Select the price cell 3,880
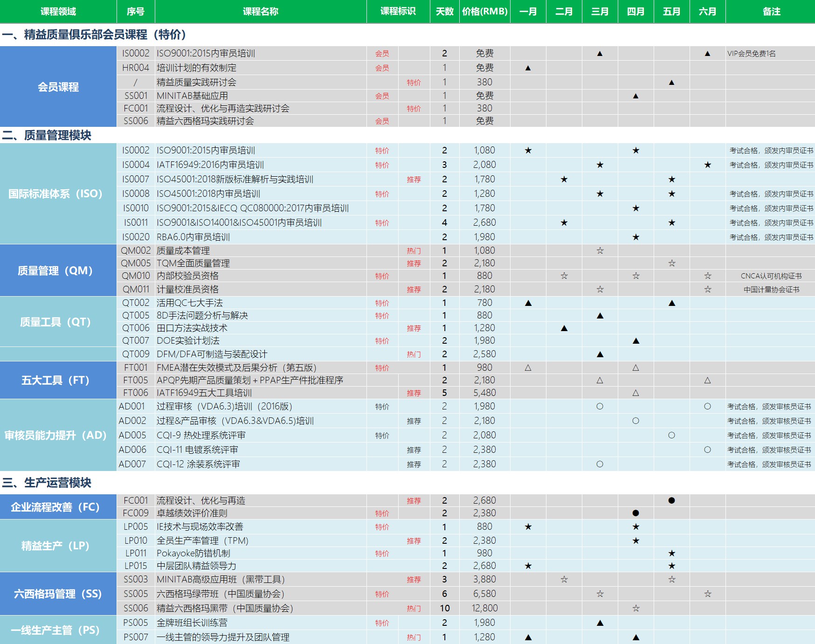Screen dimensions: 815x644 pos(485,579)
